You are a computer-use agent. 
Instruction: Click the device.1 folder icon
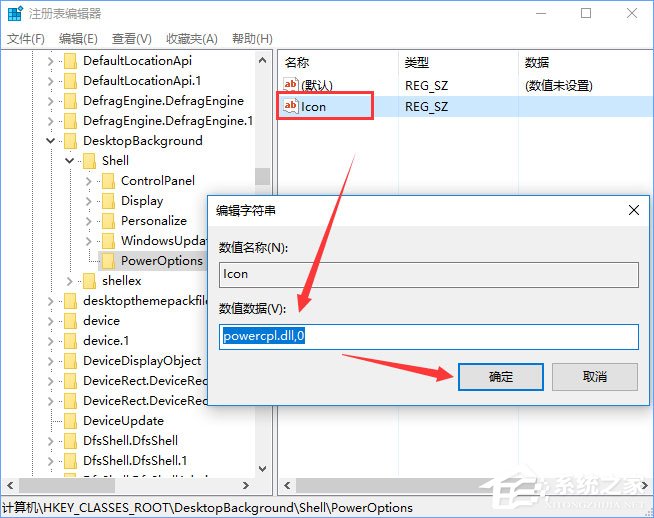click(x=70, y=341)
